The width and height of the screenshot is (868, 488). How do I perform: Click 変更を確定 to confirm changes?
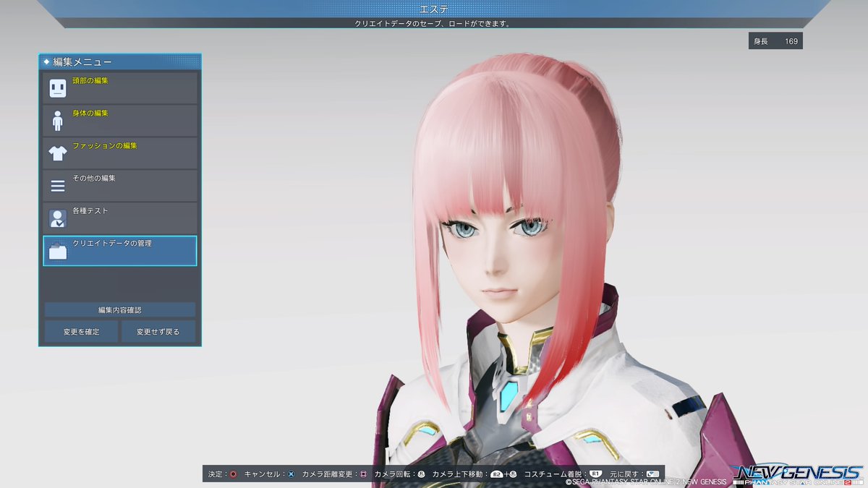81,332
